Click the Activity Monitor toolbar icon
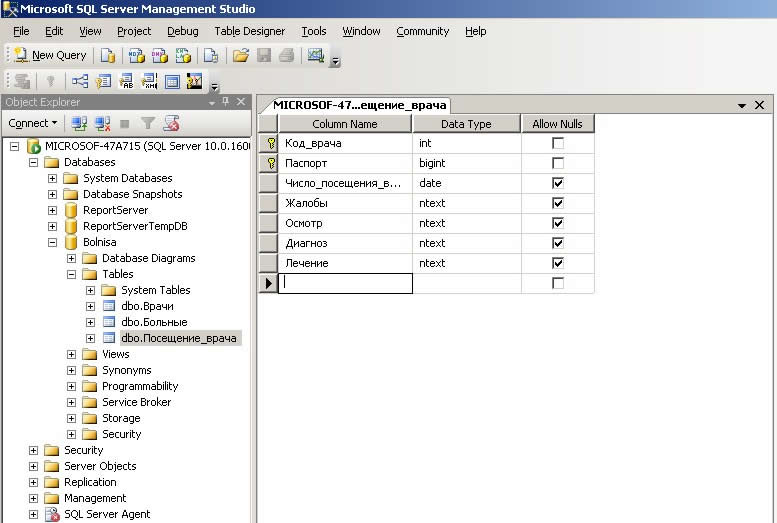This screenshot has height=523, width=777. pos(316,55)
